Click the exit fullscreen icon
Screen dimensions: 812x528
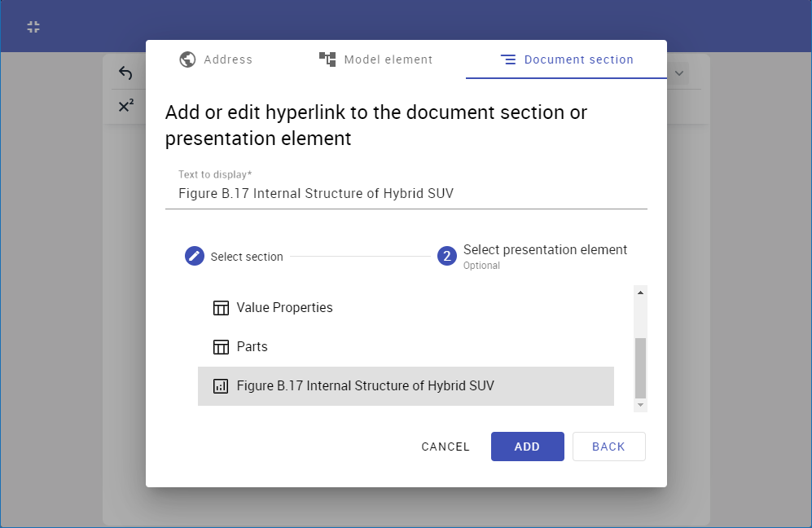pyautogui.click(x=33, y=27)
